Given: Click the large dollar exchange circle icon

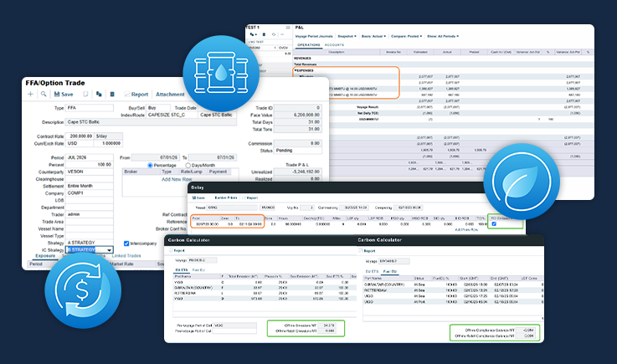Looking at the screenshot, I should pos(83,290).
